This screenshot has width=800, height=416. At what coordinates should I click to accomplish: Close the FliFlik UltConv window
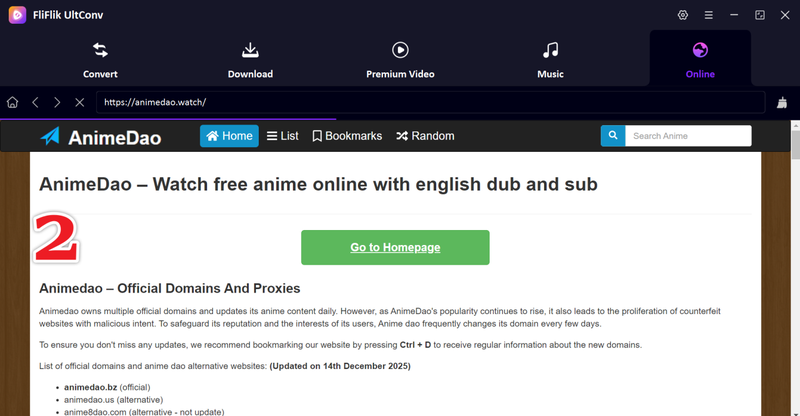pyautogui.click(x=785, y=15)
